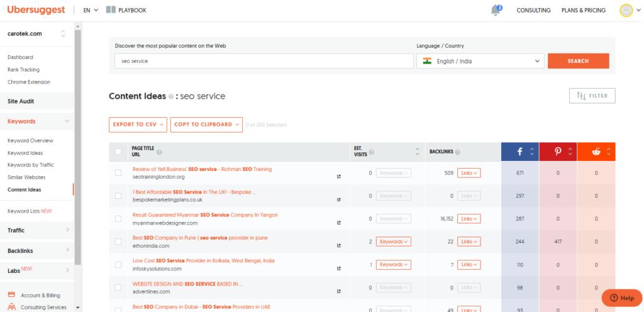Click the orange Search button
644x312 pixels.
578,61
